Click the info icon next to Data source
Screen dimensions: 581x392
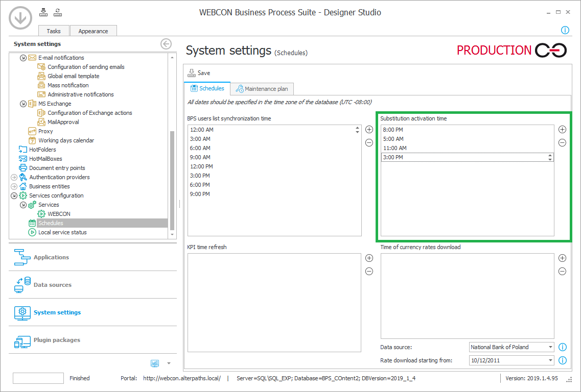[x=563, y=347]
